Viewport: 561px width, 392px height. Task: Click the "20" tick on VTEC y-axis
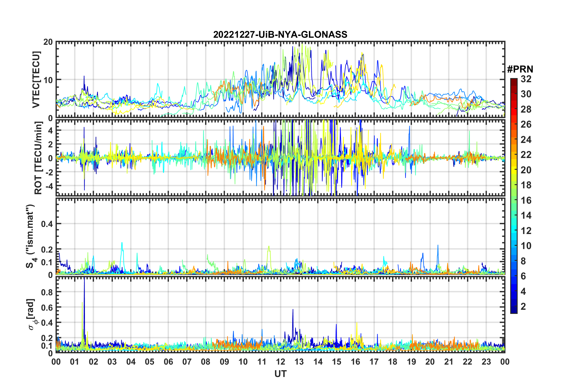coord(48,42)
